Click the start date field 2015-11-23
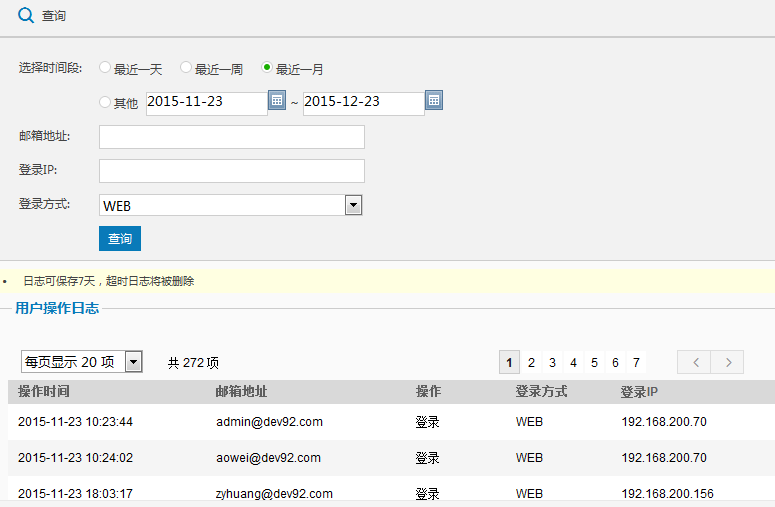Image resolution: width=775 pixels, height=507 pixels. click(206, 103)
